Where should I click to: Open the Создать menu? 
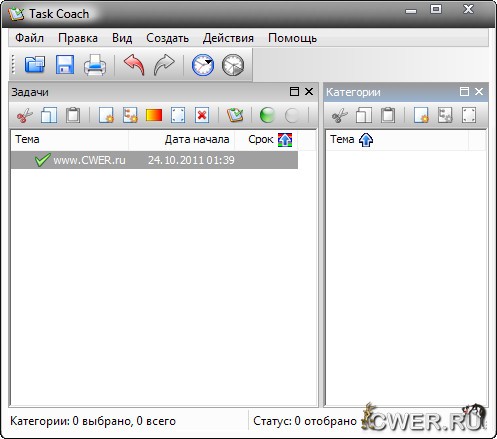click(167, 38)
